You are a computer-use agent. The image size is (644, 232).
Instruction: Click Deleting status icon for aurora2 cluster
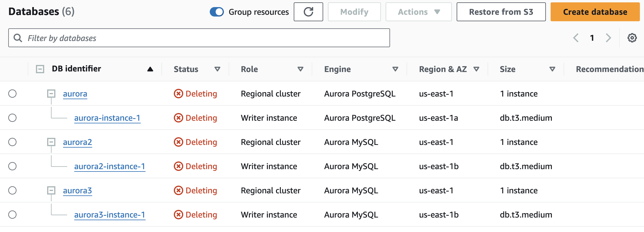[178, 142]
